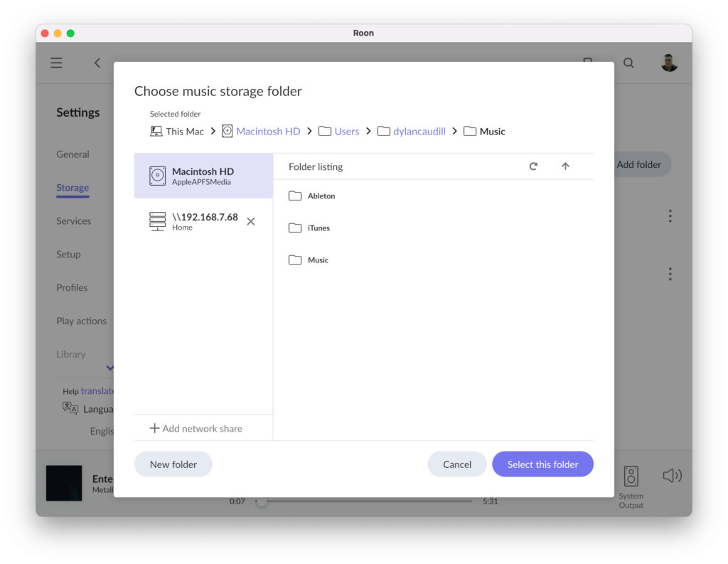
Task: Open the user profile avatar
Action: (669, 63)
